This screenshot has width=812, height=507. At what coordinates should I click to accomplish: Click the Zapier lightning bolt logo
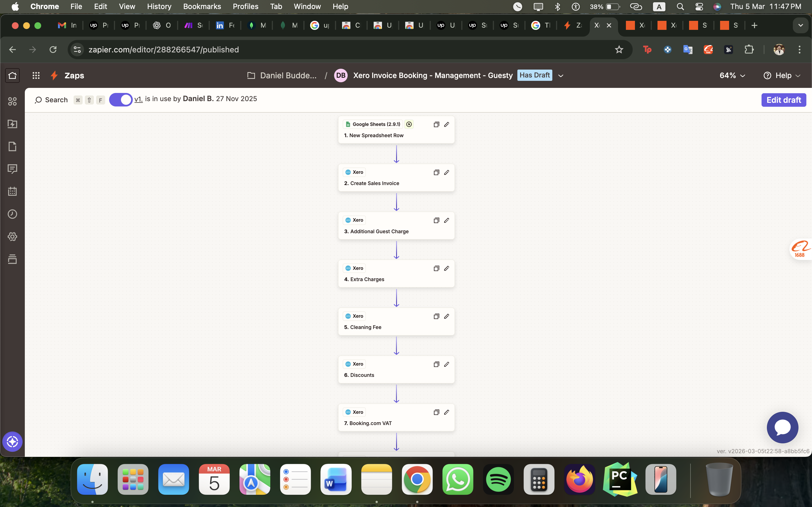54,75
